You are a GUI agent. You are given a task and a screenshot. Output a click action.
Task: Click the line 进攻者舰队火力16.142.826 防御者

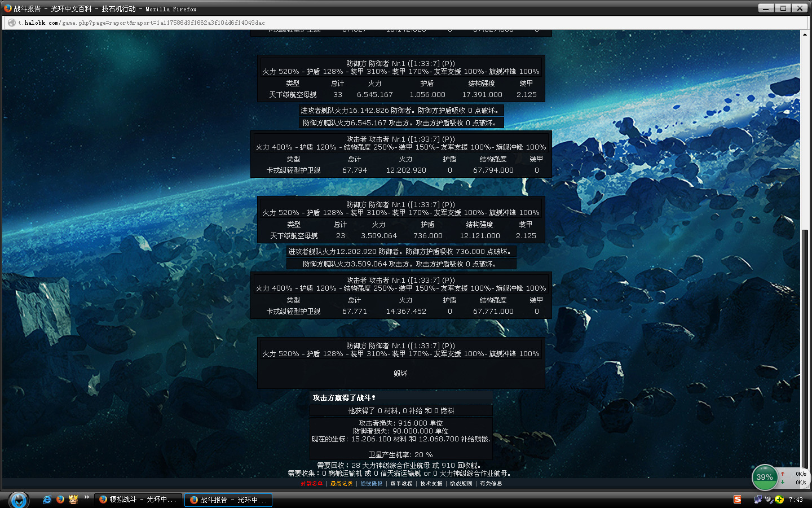tap(401, 111)
